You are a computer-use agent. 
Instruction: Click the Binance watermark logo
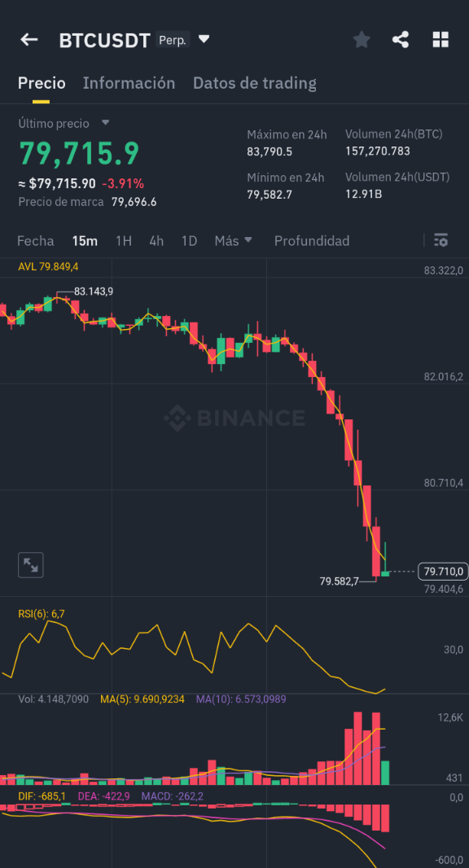tap(234, 418)
